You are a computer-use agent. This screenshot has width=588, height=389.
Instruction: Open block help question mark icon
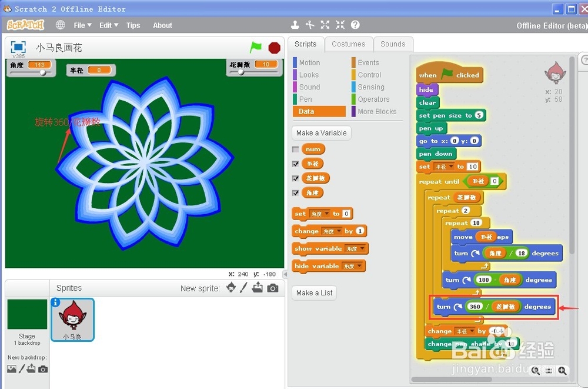tap(354, 25)
